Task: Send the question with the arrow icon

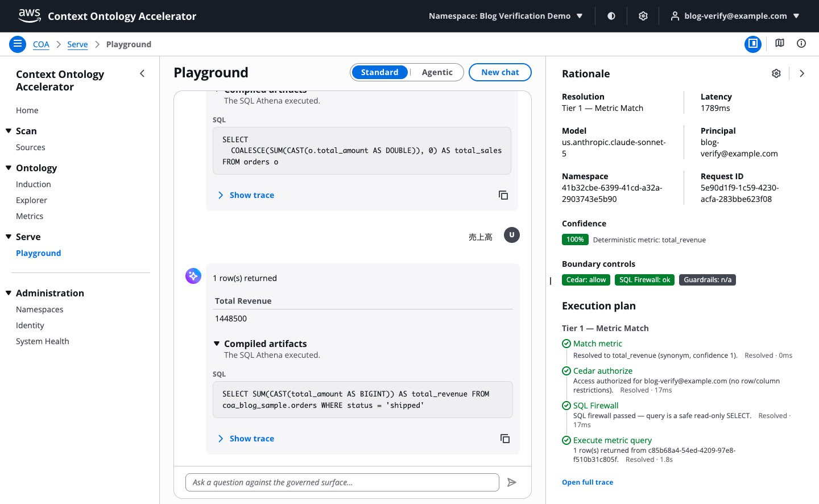Action: [x=512, y=482]
